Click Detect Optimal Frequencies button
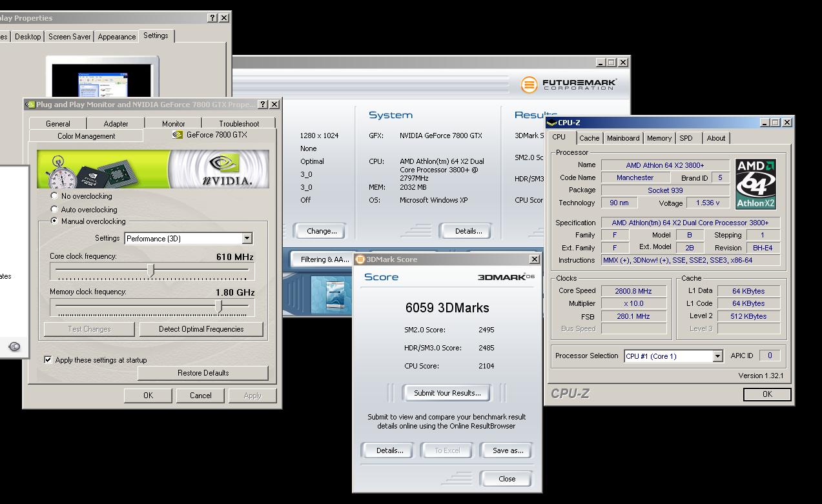The image size is (822, 504). point(201,329)
